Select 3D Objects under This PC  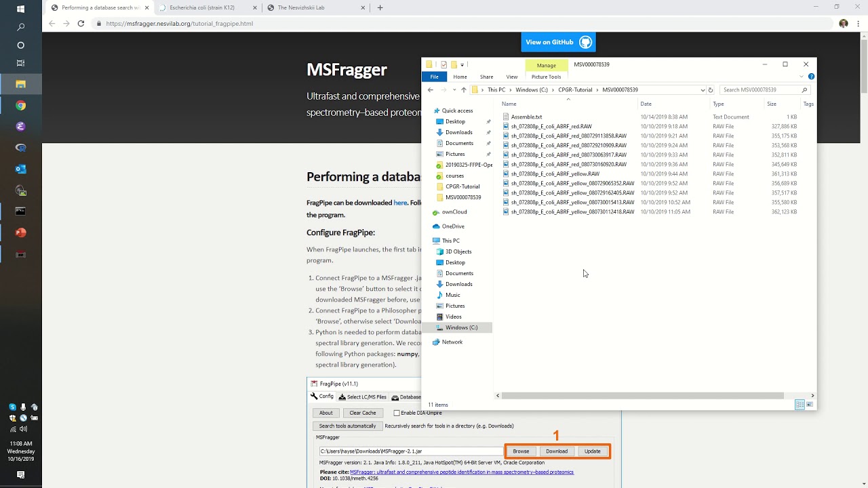pyautogui.click(x=458, y=251)
